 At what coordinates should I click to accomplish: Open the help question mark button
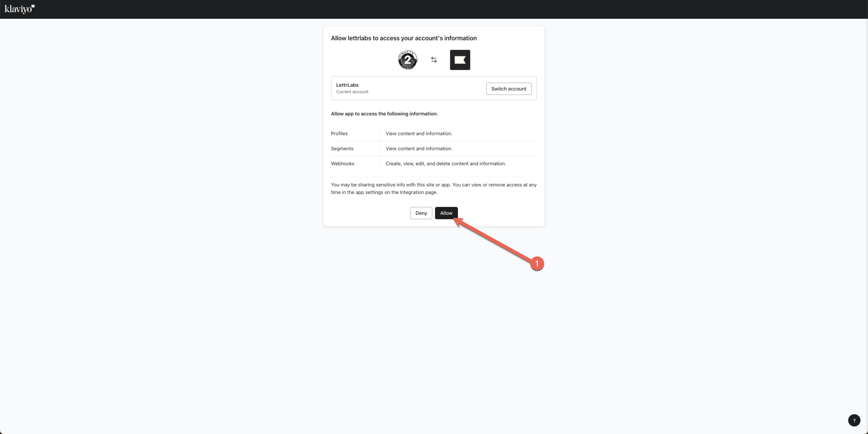tap(854, 420)
